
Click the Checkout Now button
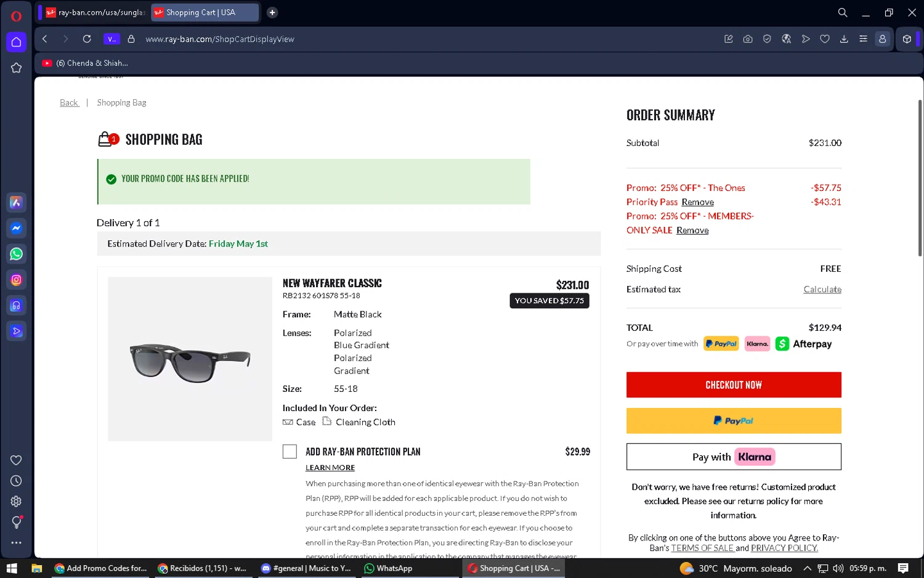pyautogui.click(x=734, y=385)
